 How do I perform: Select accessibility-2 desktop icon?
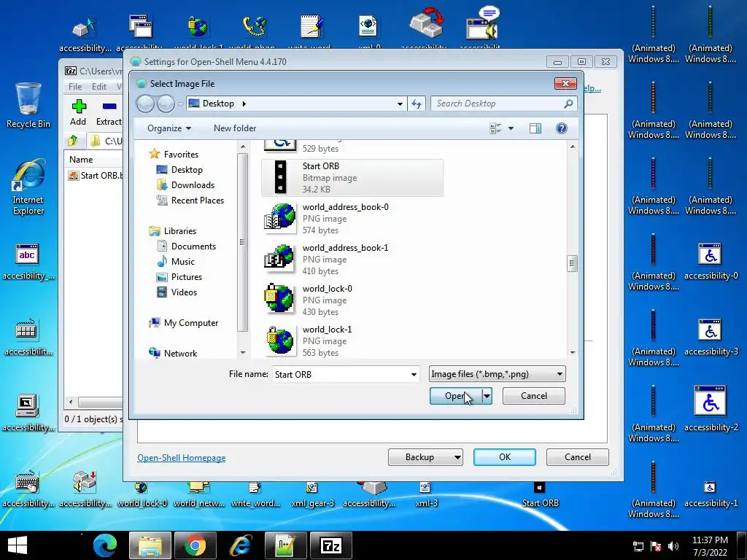click(x=711, y=408)
